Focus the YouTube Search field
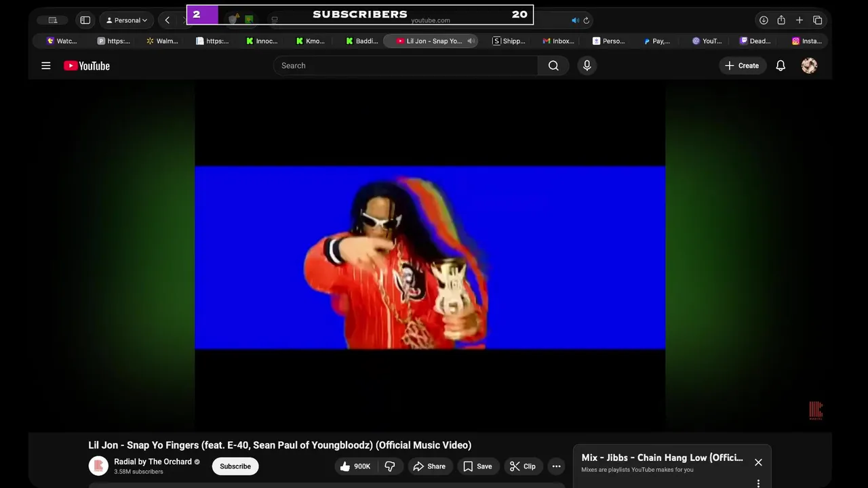868x488 pixels. [406, 66]
